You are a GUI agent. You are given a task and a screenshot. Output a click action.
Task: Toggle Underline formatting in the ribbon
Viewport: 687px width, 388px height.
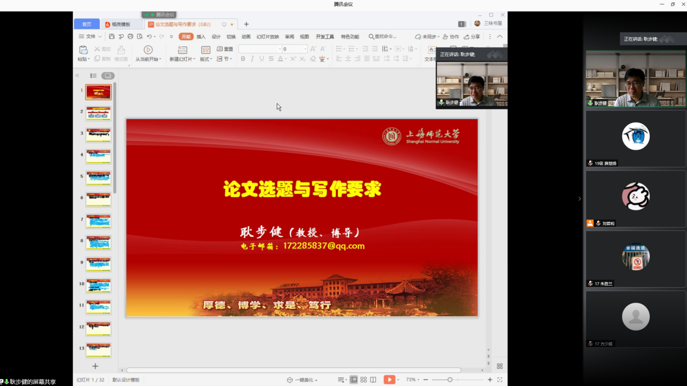[x=262, y=59]
